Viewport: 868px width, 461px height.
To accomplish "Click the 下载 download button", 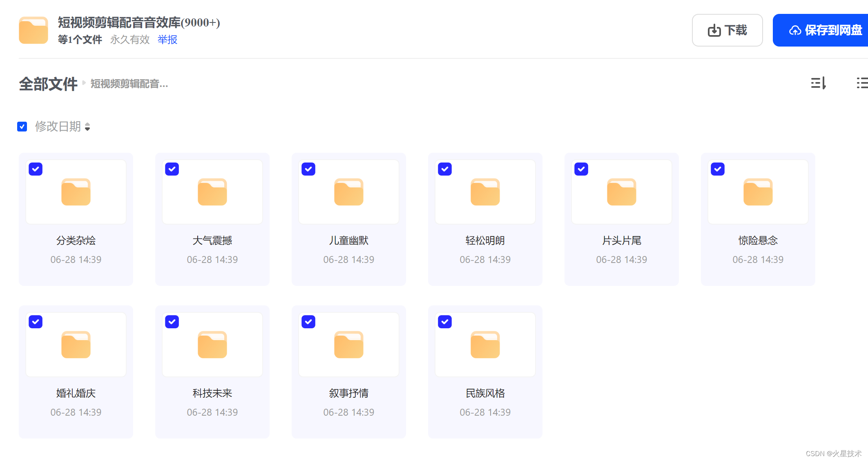I will (727, 30).
